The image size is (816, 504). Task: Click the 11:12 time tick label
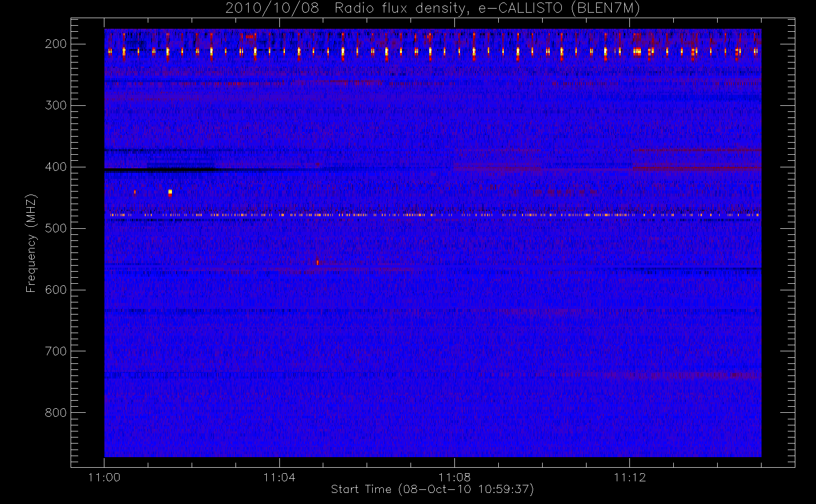pos(629,477)
